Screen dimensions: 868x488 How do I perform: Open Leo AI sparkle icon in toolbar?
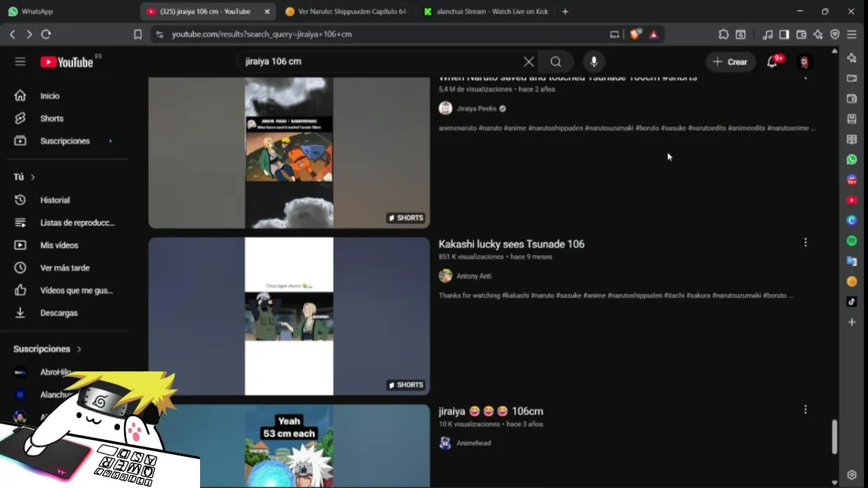818,34
